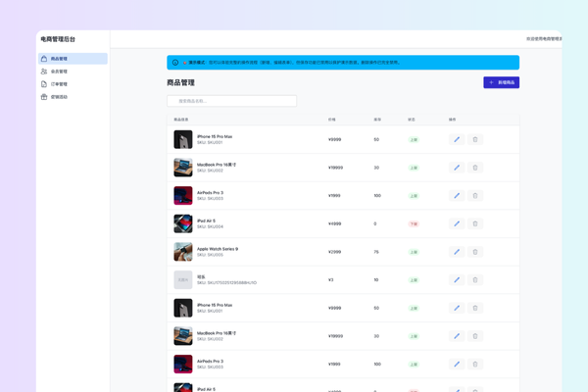
Task: Click the grey placeholder image for 可乐
Action: tap(183, 280)
